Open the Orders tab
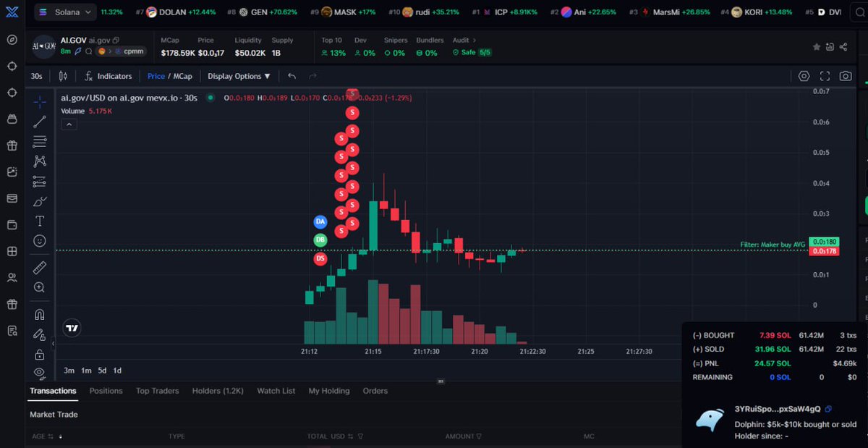 (x=375, y=391)
